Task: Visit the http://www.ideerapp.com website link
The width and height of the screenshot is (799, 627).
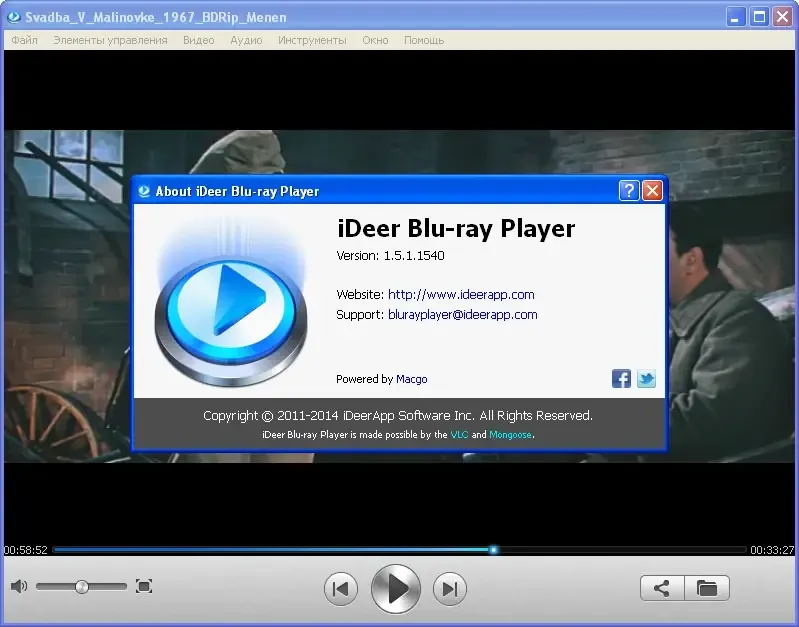Action: (461, 295)
